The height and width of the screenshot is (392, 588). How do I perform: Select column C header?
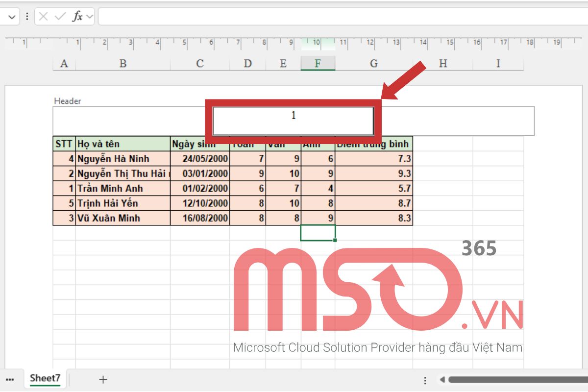200,63
